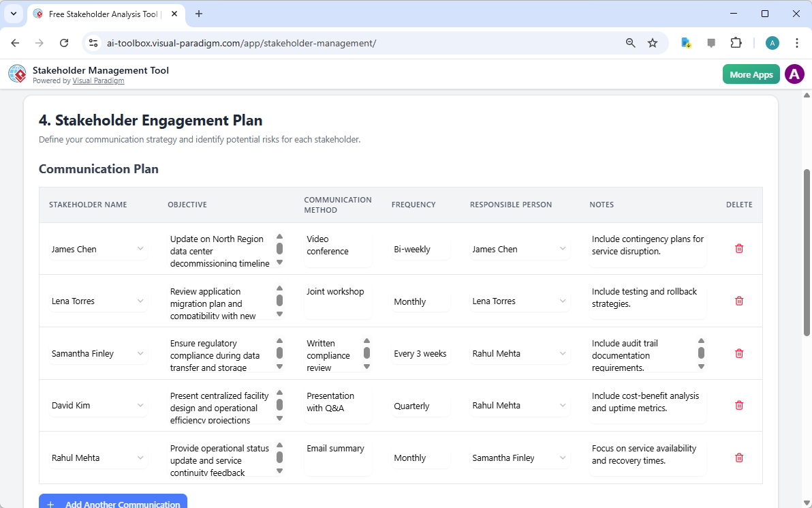Reload the stakeholder management page
Image resolution: width=812 pixels, height=508 pixels.
pos(64,42)
